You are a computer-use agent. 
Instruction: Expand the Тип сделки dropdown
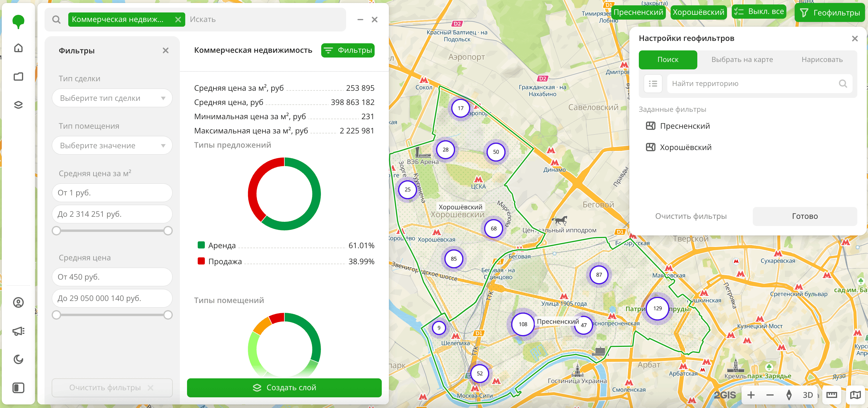112,98
